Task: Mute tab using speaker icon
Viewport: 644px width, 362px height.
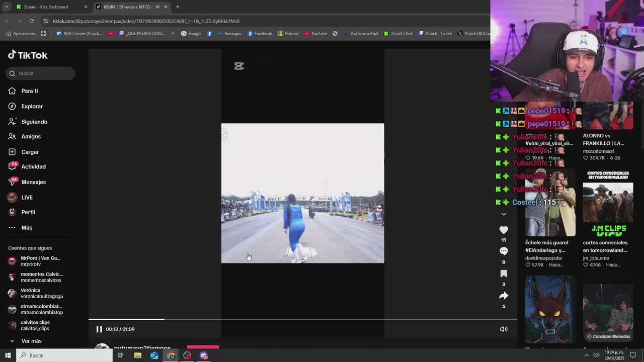Action: point(157,7)
